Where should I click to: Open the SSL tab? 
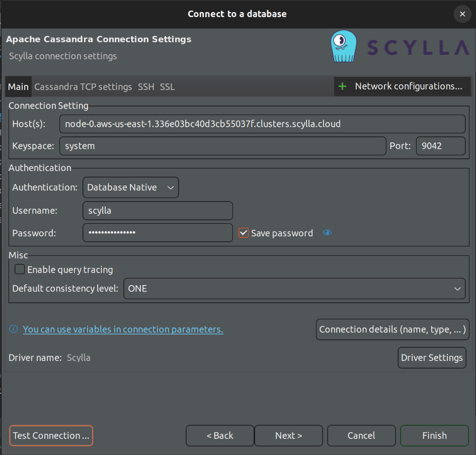[x=167, y=87]
